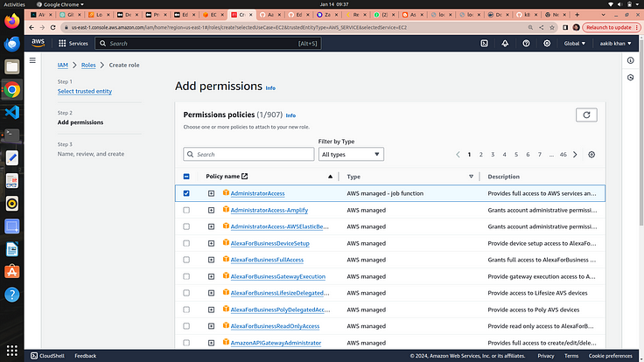Expand the AmazonAPIGatewayAdministrator policy row
Viewport: 644px width, 362px height.
click(211, 343)
